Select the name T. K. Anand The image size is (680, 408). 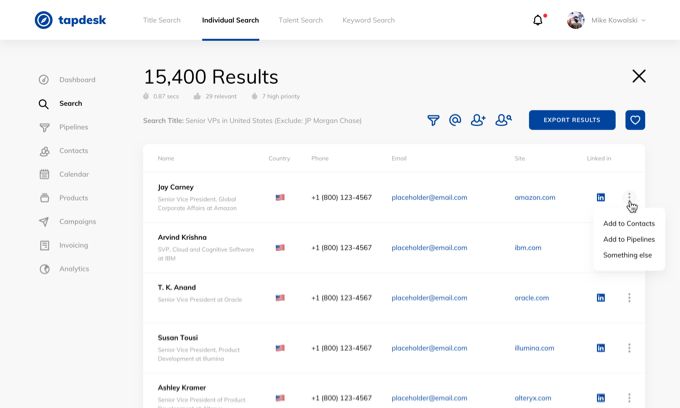[177, 287]
